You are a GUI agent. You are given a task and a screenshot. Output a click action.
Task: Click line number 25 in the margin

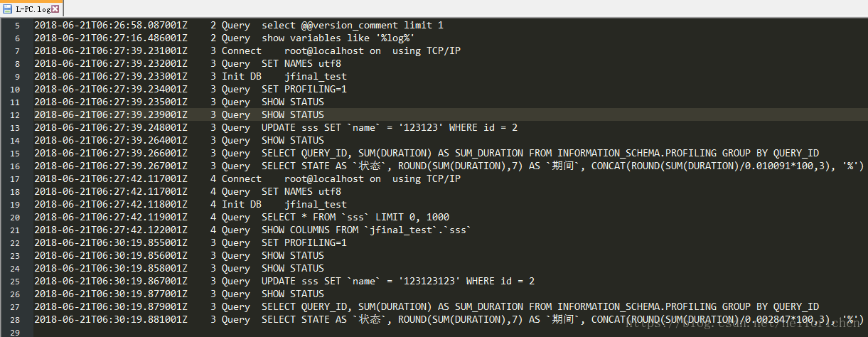tap(16, 282)
